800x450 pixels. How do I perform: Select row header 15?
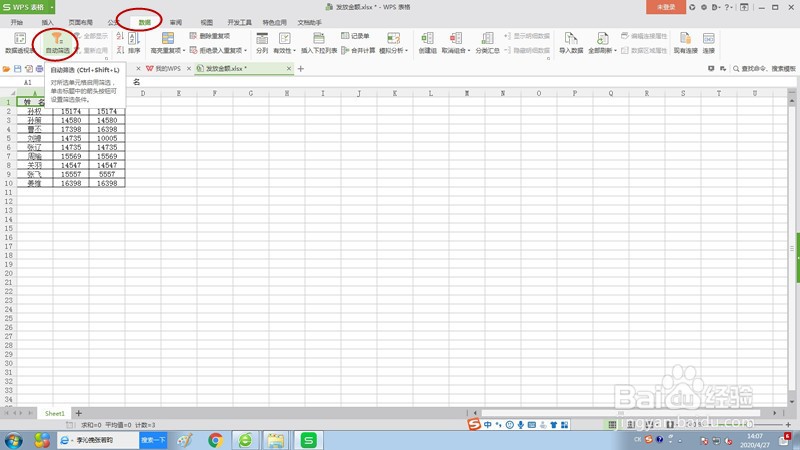[8, 228]
